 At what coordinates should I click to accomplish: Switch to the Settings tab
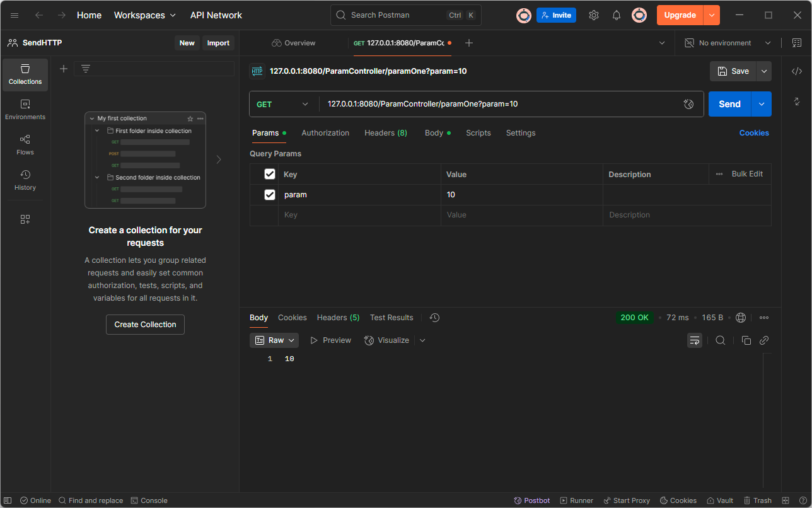coord(521,133)
